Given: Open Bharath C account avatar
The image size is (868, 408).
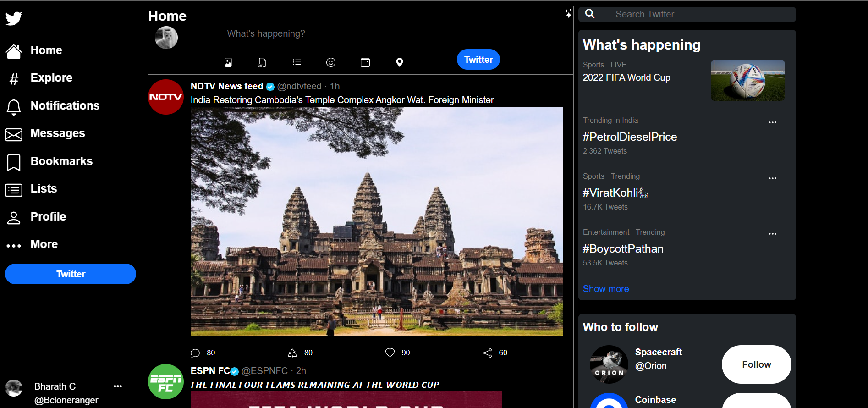Looking at the screenshot, I should point(14,388).
